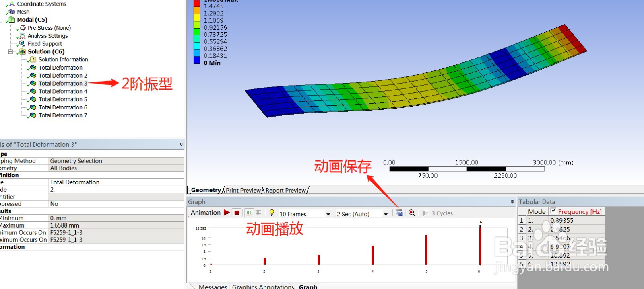The width and height of the screenshot is (644, 289).
Task: Click the Coordinate Systems tree icon
Action: [x=12, y=4]
